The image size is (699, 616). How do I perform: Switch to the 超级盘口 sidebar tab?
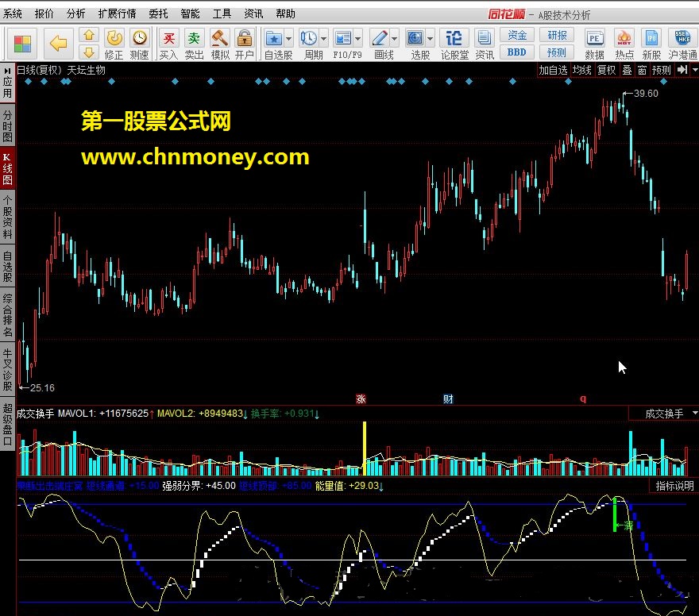pyautogui.click(x=8, y=425)
